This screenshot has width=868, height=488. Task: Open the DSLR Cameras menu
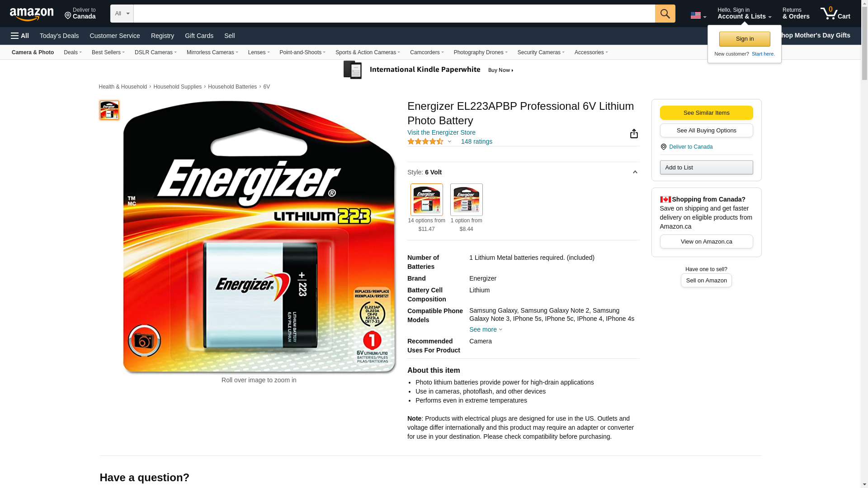[156, 52]
